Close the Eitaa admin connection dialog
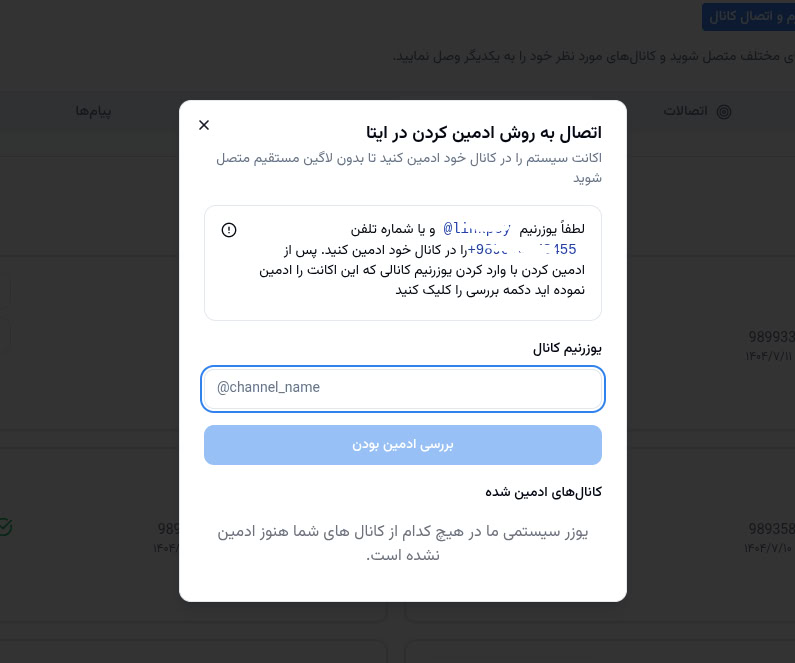This screenshot has height=663, width=795. [x=204, y=125]
